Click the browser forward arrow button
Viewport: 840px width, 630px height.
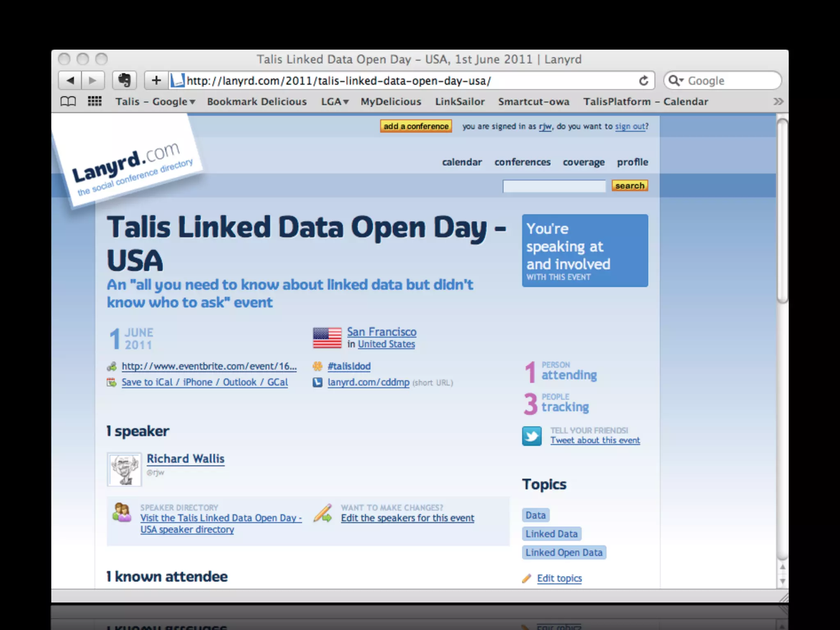tap(93, 80)
